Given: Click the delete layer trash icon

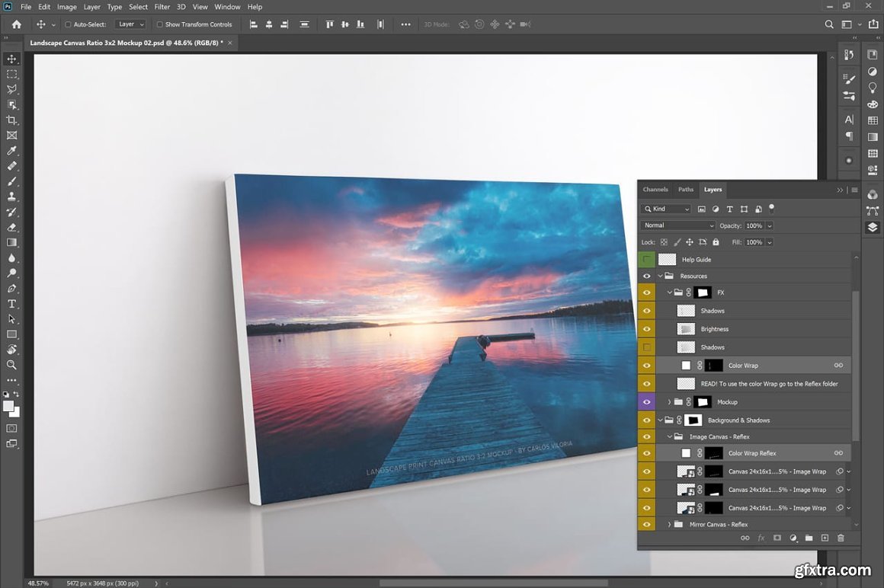Looking at the screenshot, I should [841, 538].
